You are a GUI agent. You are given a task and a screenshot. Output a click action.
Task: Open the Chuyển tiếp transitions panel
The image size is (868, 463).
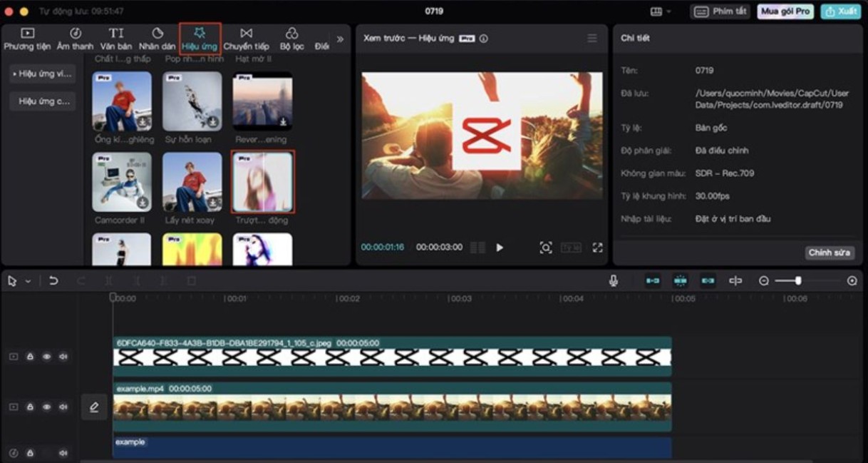pyautogui.click(x=246, y=39)
